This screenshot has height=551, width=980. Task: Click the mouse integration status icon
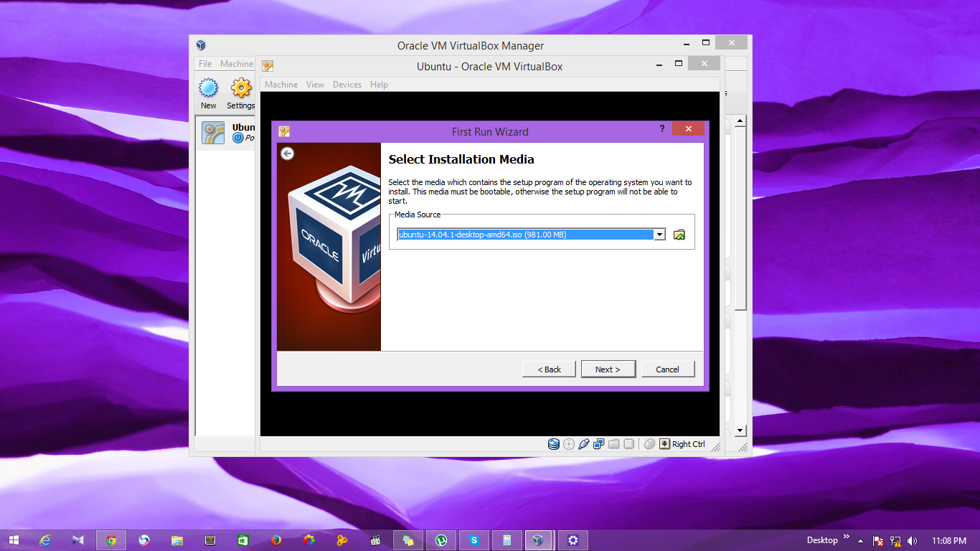tap(650, 444)
